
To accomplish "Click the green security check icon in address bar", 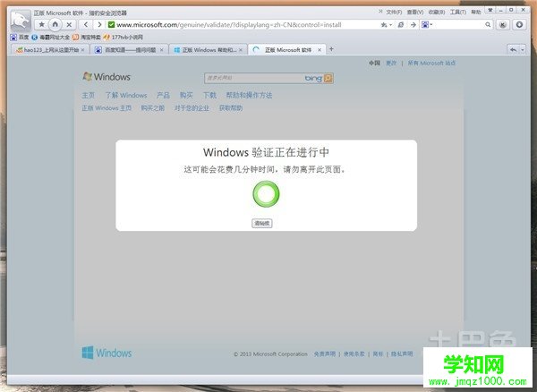I will click(x=111, y=25).
